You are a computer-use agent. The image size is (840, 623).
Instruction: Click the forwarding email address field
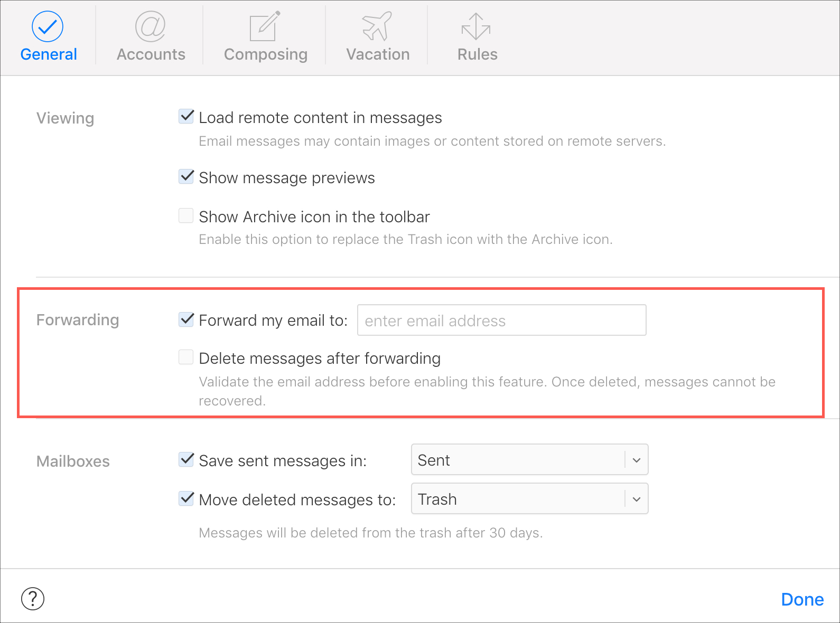point(502,320)
